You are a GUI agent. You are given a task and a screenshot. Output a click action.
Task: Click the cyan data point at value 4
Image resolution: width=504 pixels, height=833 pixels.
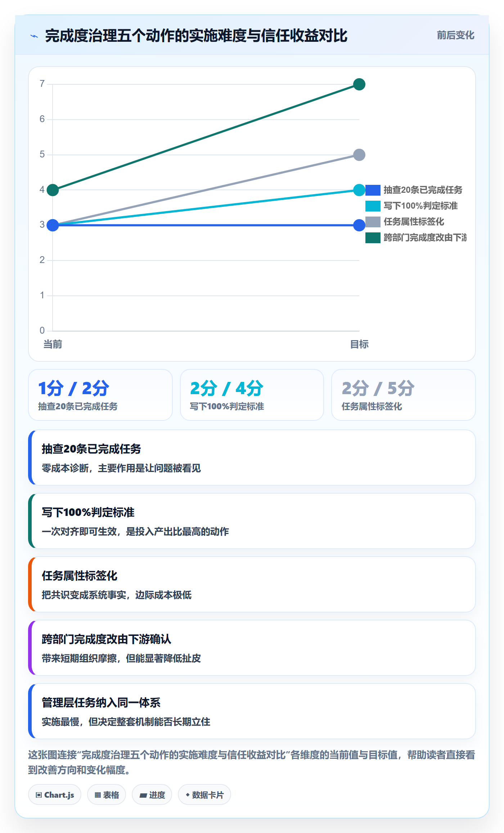tap(359, 190)
